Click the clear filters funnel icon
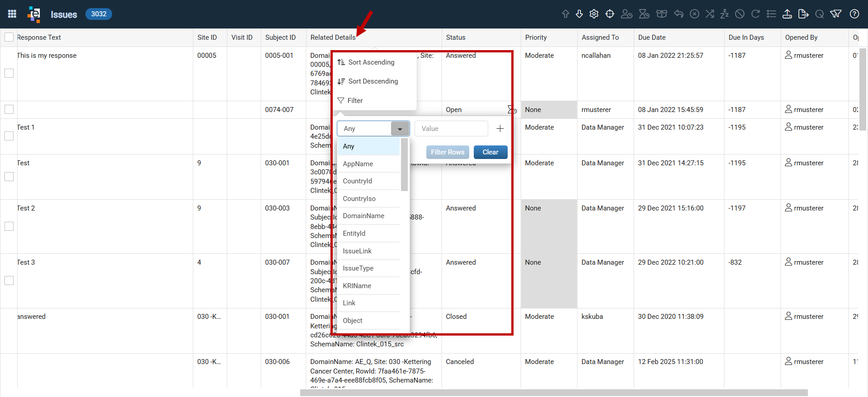 click(836, 14)
